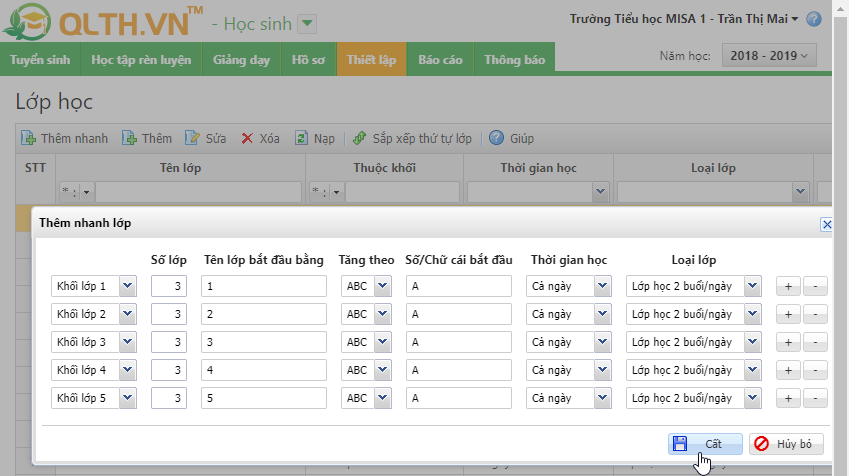Click the Thêm nhanh toolbar icon
This screenshot has height=476, width=849.
coord(29,139)
